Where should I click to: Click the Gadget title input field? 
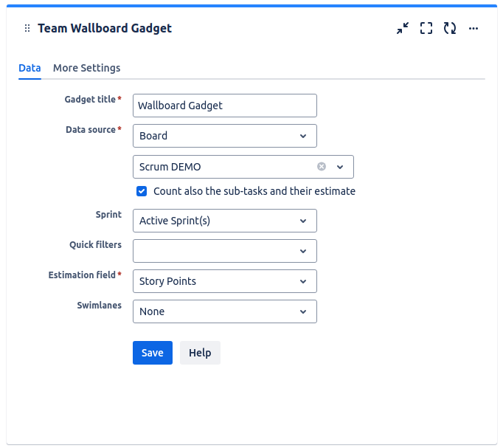224,106
